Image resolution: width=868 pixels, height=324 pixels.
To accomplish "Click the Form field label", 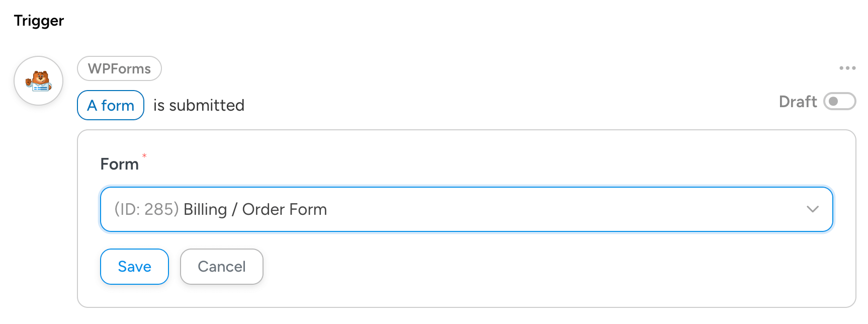I will [x=119, y=164].
